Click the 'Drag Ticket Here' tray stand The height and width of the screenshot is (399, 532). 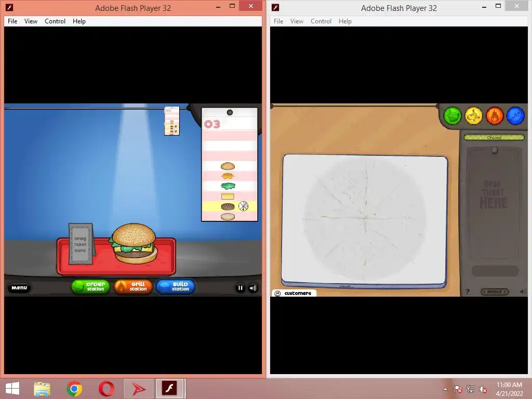pyautogui.click(x=82, y=243)
